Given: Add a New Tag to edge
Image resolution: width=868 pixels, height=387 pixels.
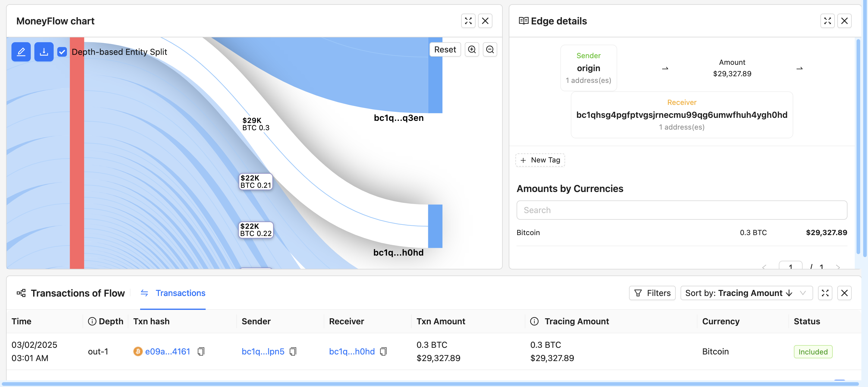Looking at the screenshot, I should point(540,160).
